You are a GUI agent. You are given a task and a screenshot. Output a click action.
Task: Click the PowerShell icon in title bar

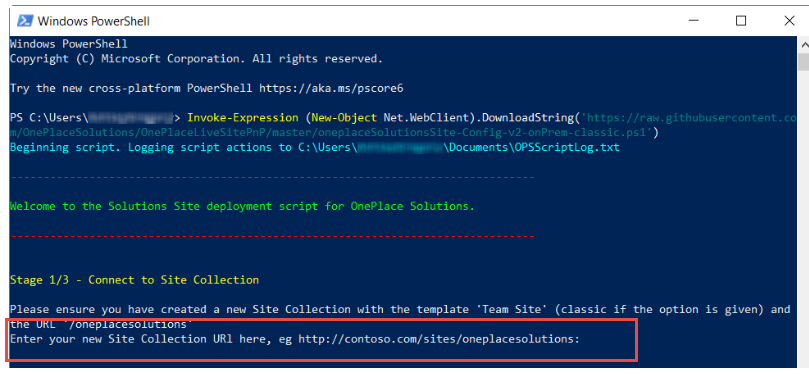24,21
